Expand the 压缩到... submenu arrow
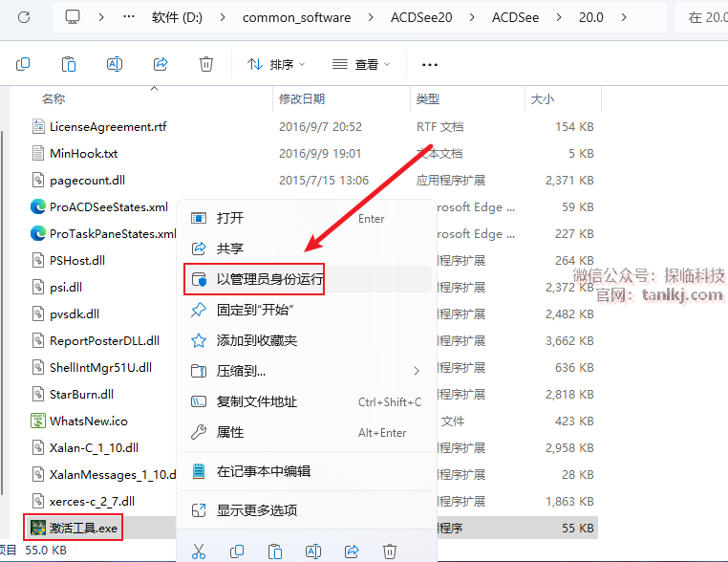 pos(417,371)
